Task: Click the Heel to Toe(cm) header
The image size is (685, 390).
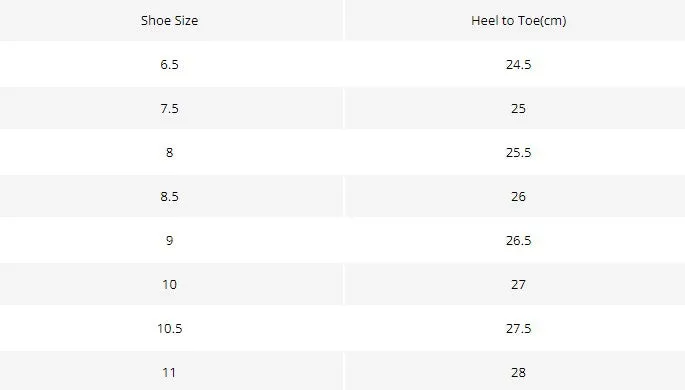Action: [x=519, y=21]
